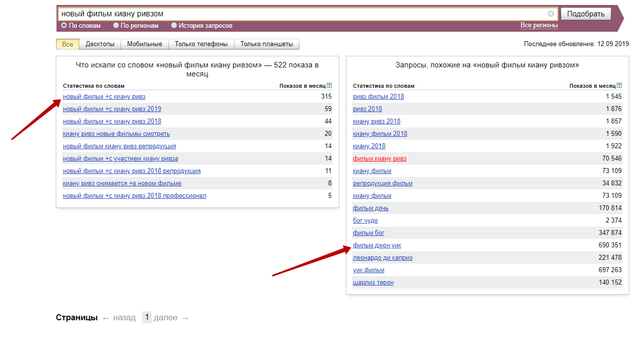Open similar query 'киану 2018'
644x348 pixels.
coord(369,146)
